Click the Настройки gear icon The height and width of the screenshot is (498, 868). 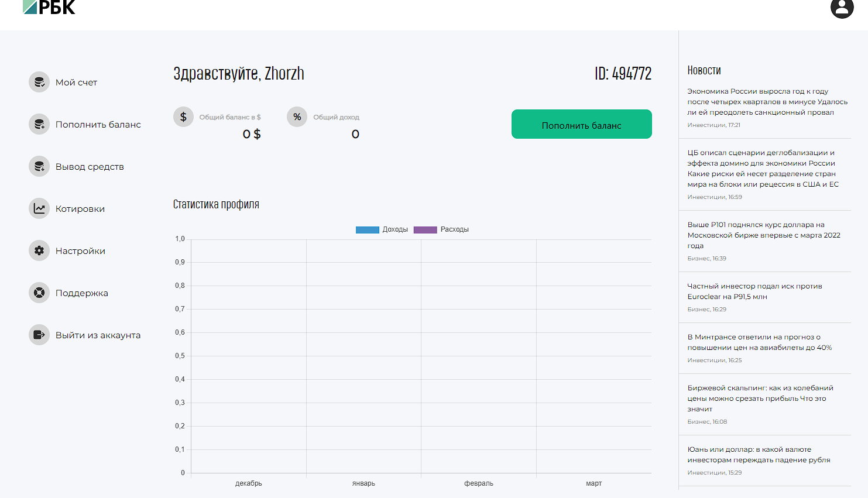coord(39,251)
